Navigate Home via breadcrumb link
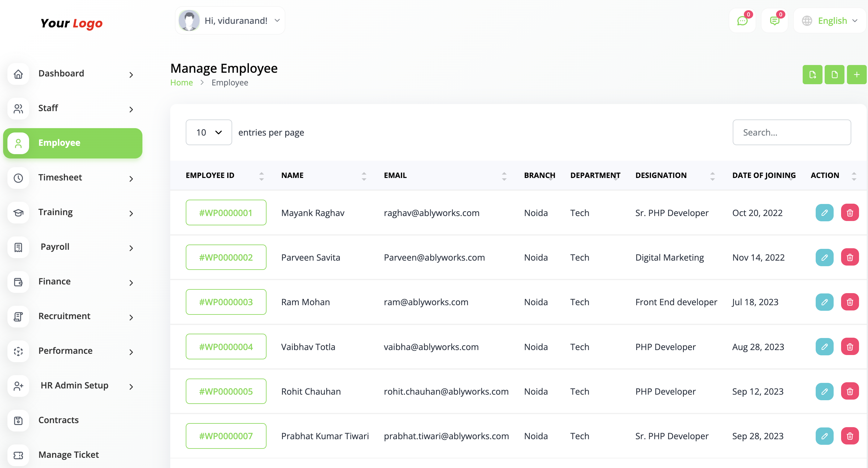The width and height of the screenshot is (868, 468). (x=181, y=82)
